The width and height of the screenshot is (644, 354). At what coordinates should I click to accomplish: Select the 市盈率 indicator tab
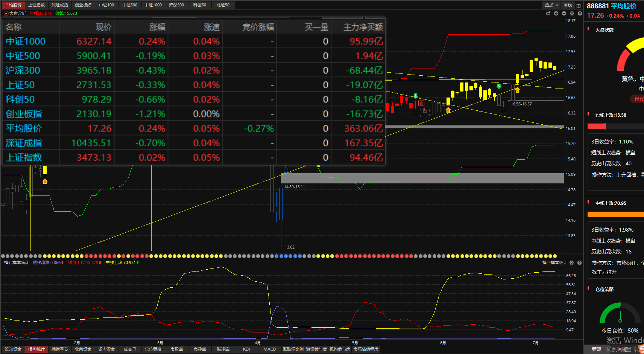click(x=176, y=349)
